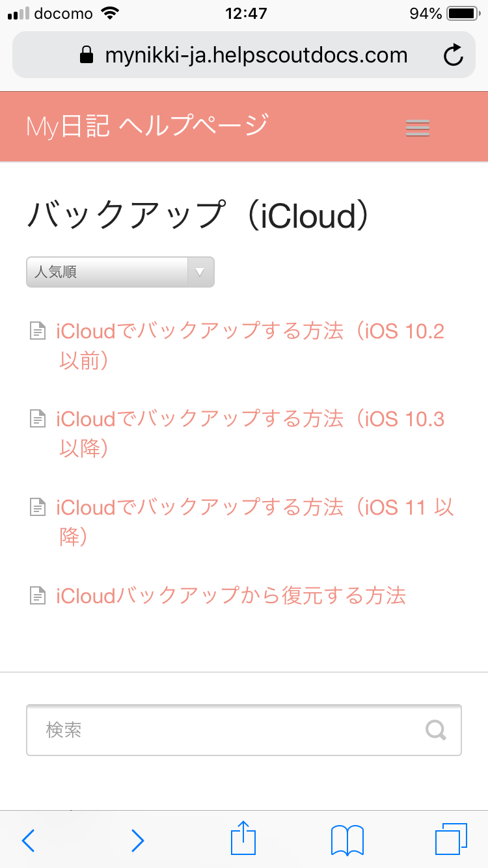This screenshot has height=868, width=488.
Task: Click the sort dropdown arrow
Action: click(x=200, y=272)
